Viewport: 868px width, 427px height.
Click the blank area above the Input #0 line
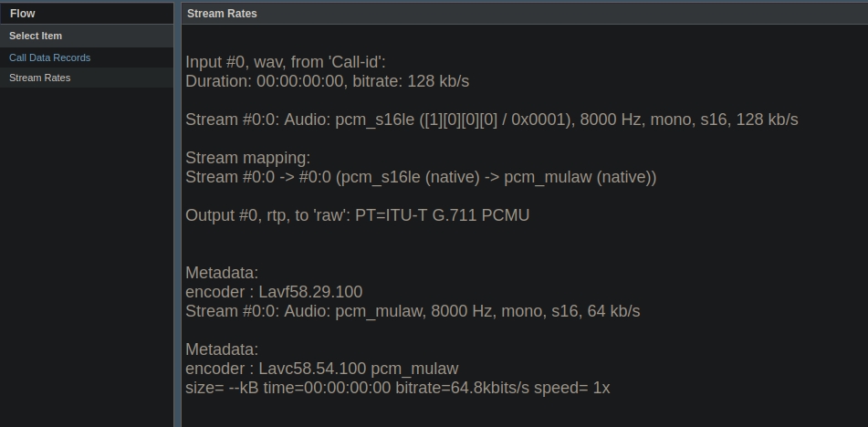(520, 38)
